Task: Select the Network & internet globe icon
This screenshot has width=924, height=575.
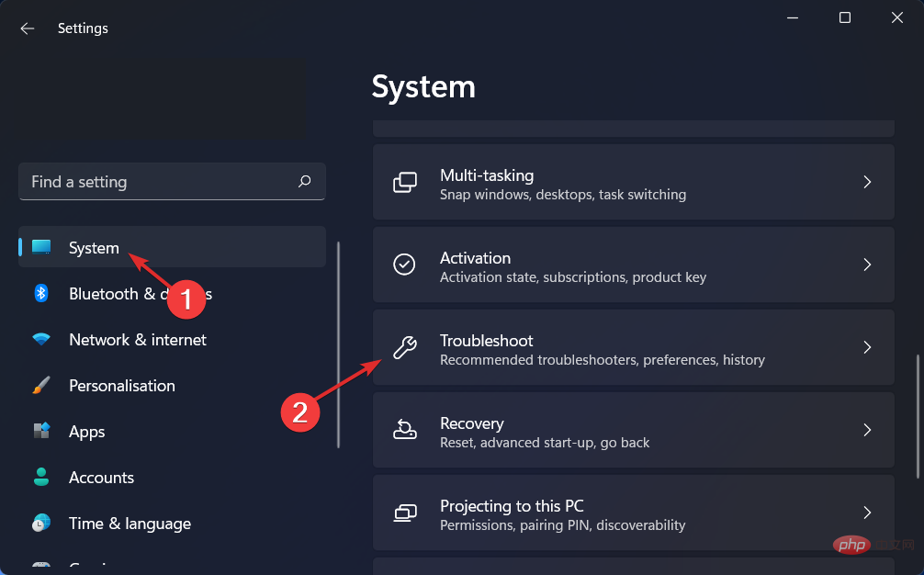Action: [41, 339]
